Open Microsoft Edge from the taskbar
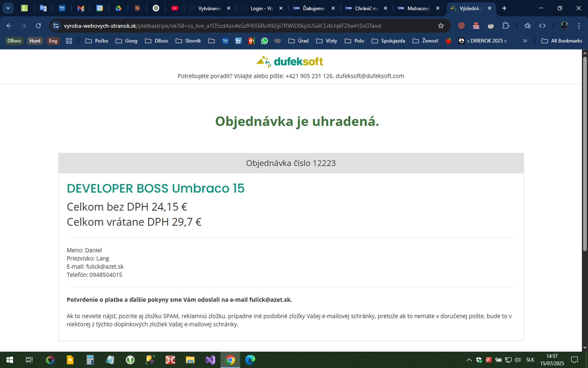The height and width of the screenshot is (368, 588). pos(250,359)
